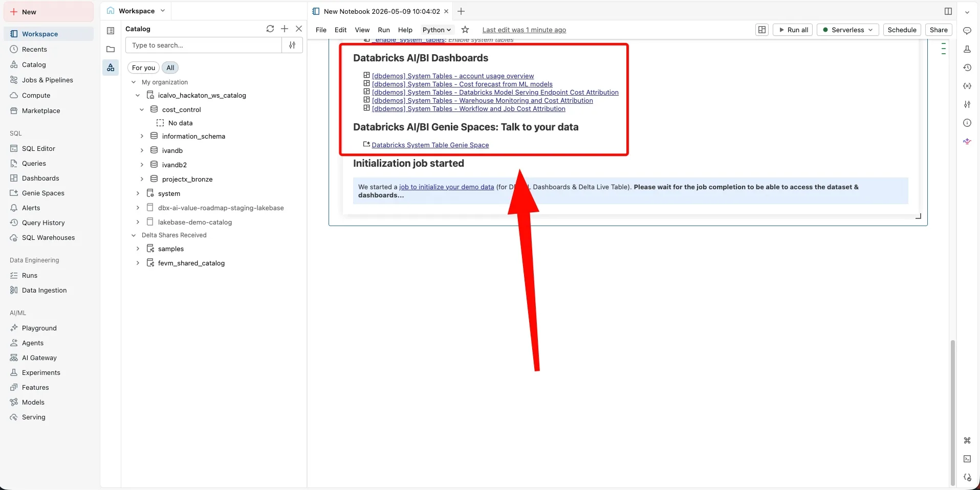Open AI Playground

tap(48, 328)
